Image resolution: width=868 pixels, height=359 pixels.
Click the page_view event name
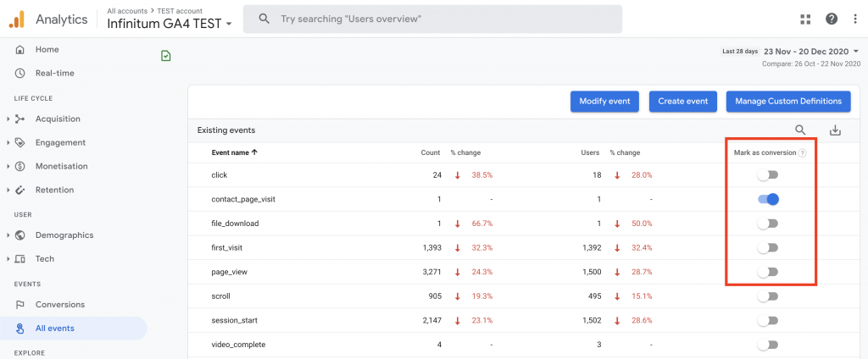227,272
